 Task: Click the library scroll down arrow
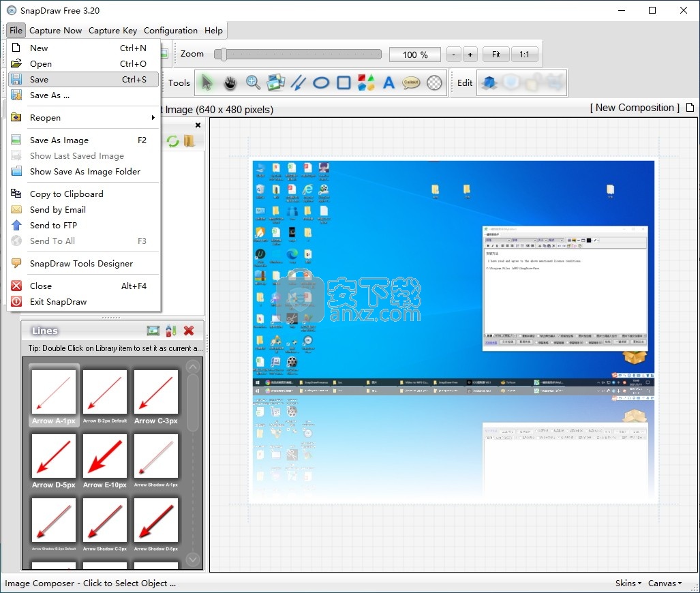tap(193, 559)
